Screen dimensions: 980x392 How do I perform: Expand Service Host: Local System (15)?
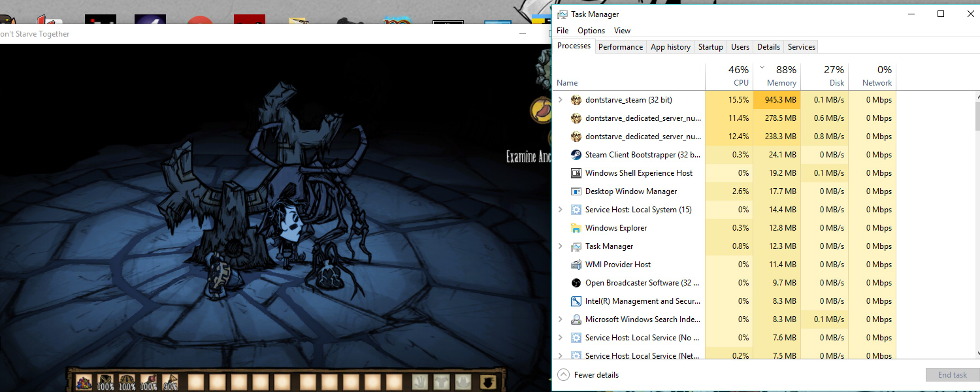click(560, 210)
